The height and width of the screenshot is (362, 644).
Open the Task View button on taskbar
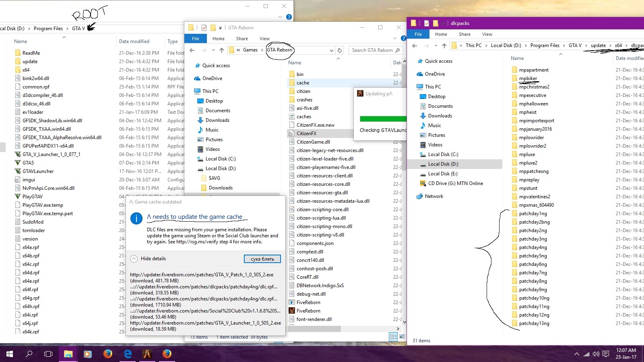coord(48,354)
